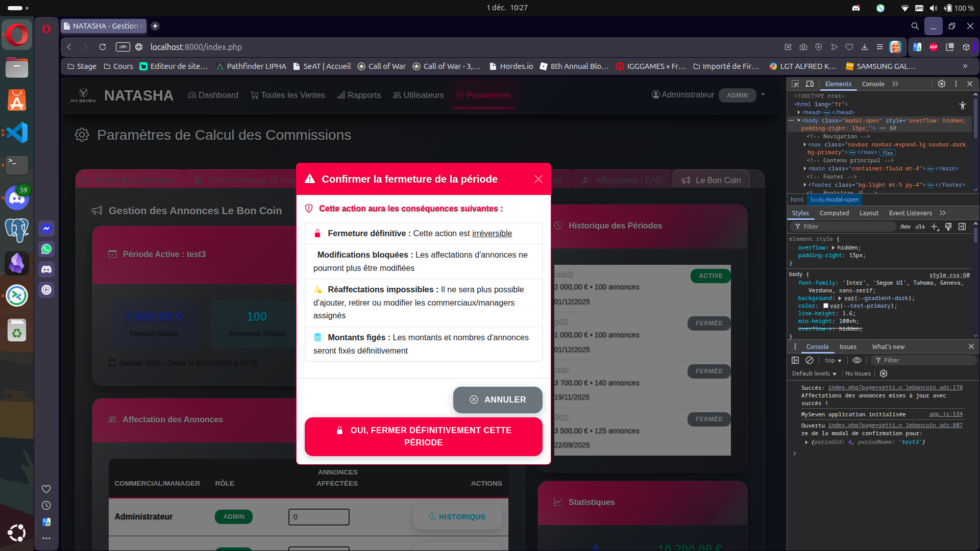Toggle device emulation mode in DevTools
Viewport: 980px width, 551px height.
pyautogui.click(x=810, y=84)
